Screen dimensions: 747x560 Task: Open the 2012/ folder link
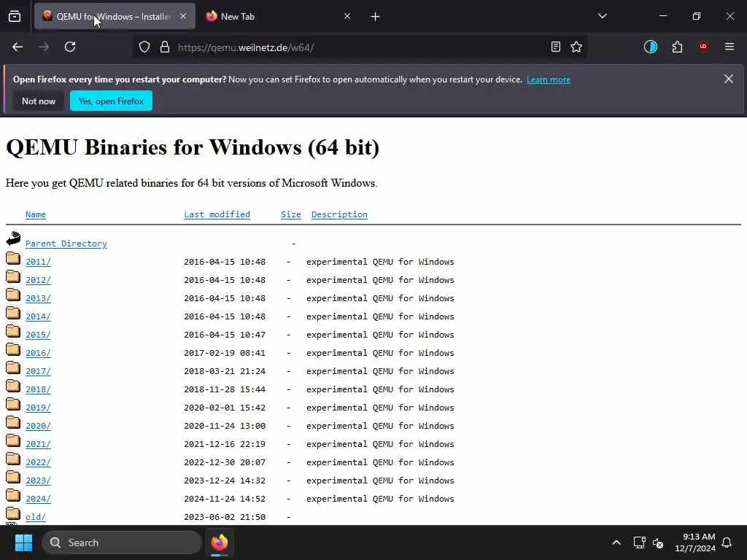(x=38, y=280)
